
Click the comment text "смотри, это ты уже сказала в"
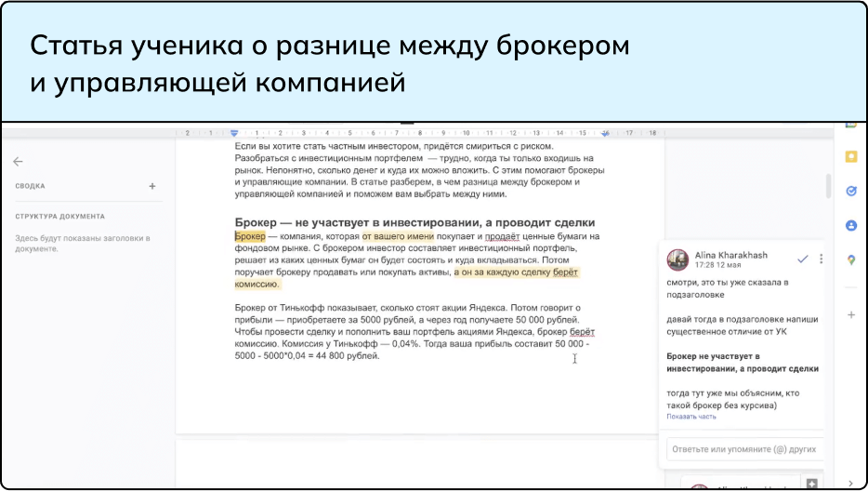coord(728,283)
